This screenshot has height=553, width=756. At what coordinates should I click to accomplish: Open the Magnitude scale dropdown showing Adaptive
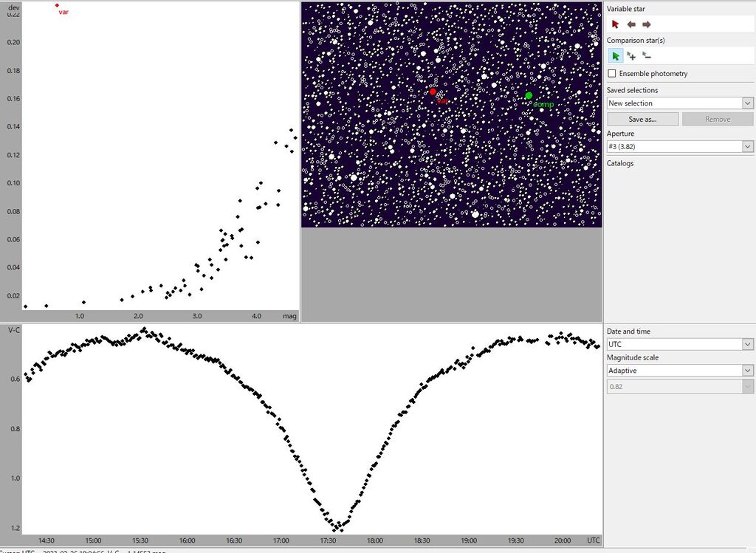tap(680, 371)
